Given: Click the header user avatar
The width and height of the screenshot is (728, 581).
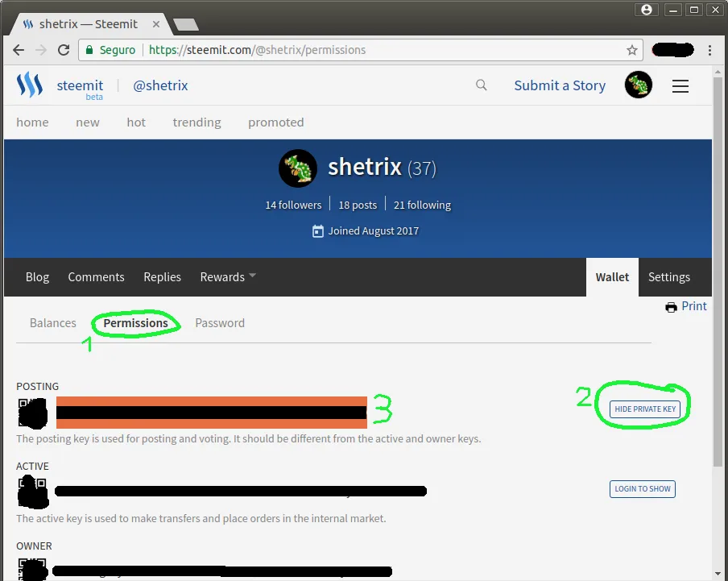Looking at the screenshot, I should click(639, 85).
